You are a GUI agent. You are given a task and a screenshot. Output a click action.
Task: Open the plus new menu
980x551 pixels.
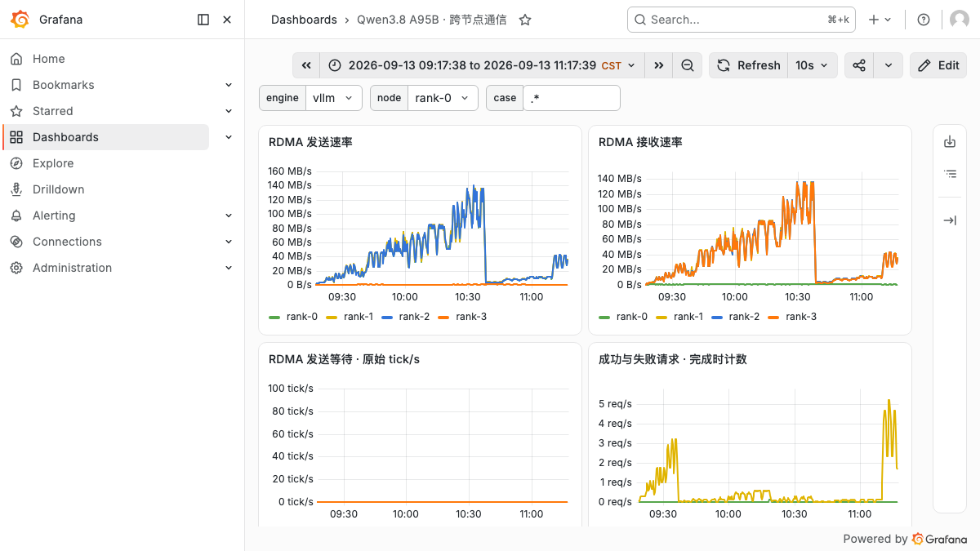pyautogui.click(x=880, y=20)
